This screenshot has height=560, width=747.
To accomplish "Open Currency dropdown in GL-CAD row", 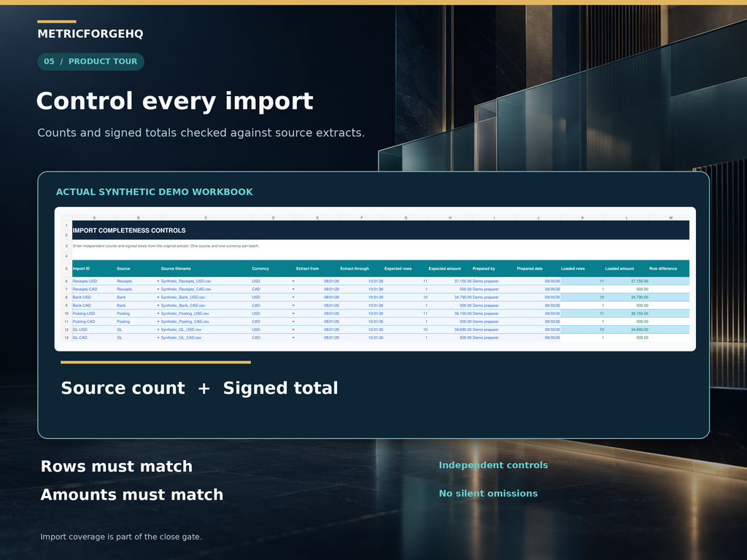I will 293,338.
